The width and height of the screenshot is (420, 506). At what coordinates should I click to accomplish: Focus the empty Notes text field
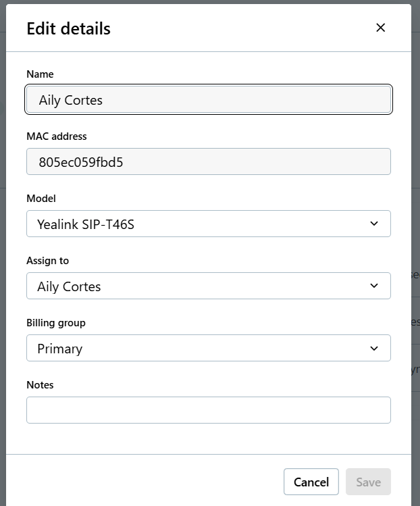pos(208,410)
